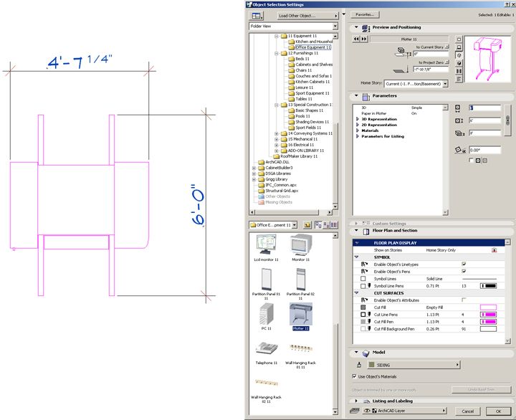
Task: Select the Grigg Library folder
Action: point(277,179)
